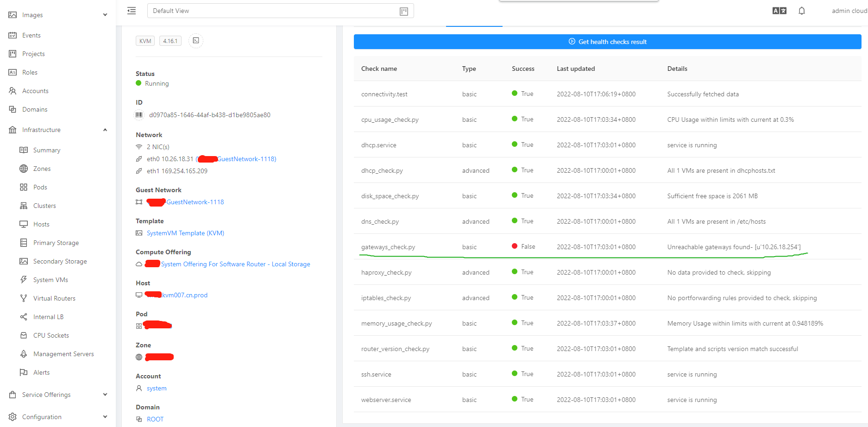Open Internal LB share icon
This screenshot has height=427, width=868.
click(x=24, y=317)
